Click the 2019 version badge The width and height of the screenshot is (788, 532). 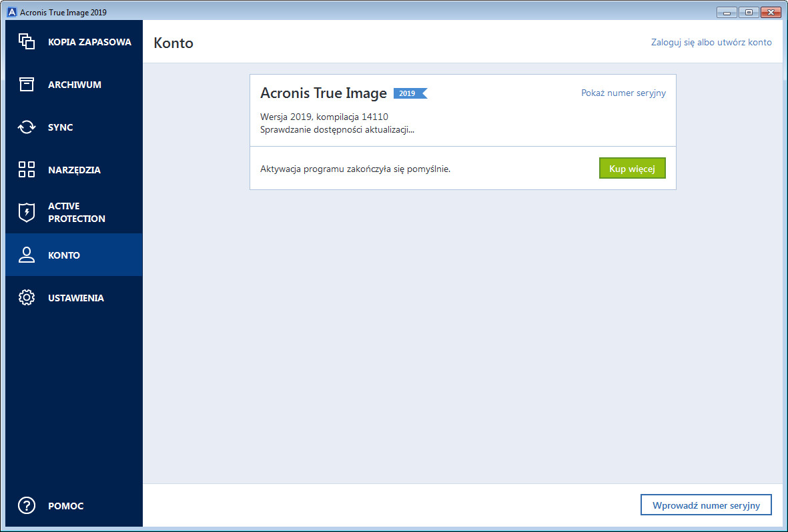[x=410, y=93]
